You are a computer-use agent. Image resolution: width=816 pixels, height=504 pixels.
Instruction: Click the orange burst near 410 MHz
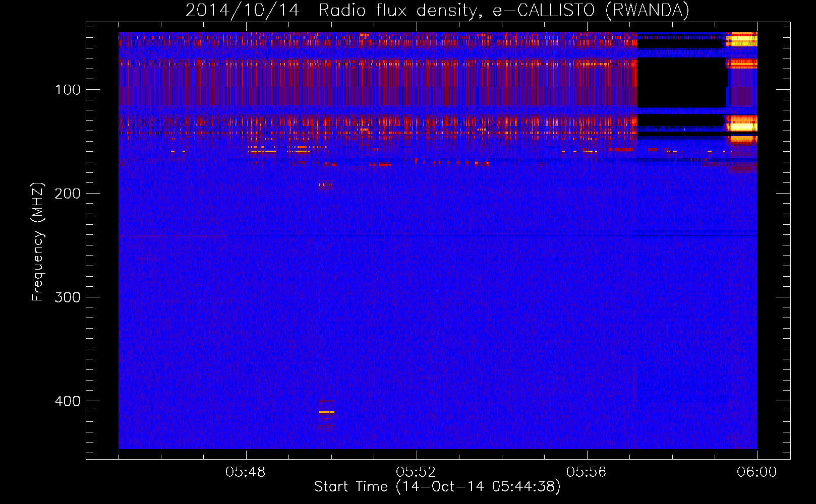point(326,412)
